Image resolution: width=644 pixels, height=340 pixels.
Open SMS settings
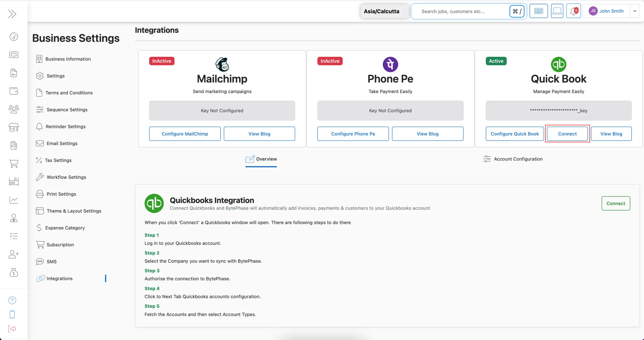46,261
